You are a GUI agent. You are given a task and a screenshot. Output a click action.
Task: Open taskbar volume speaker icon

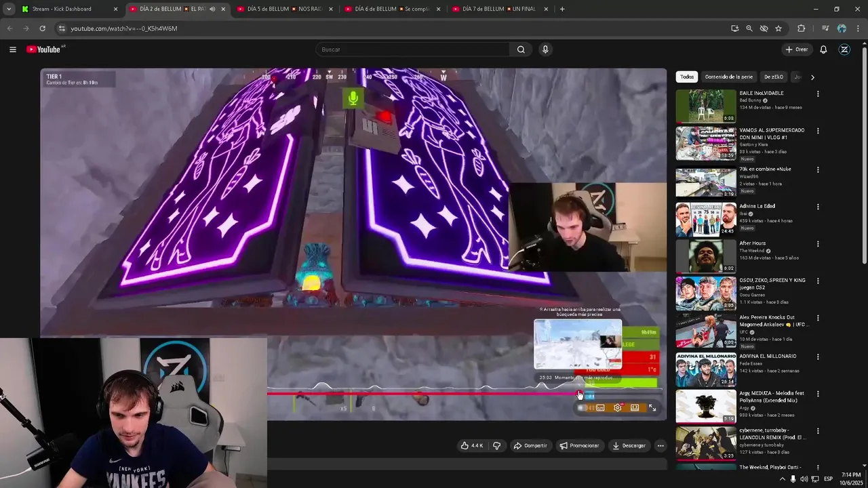coord(804,479)
